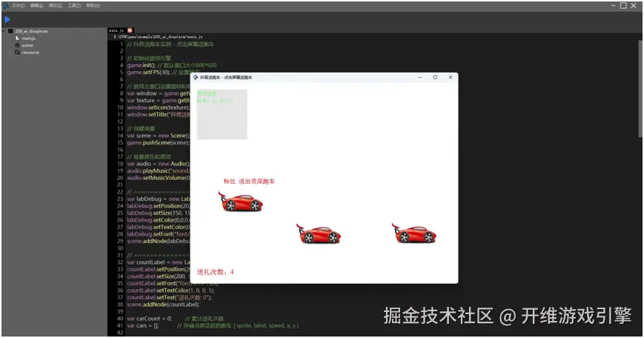
Task: Collapse the 200_ai_douyincar project node
Action: [x=4, y=31]
